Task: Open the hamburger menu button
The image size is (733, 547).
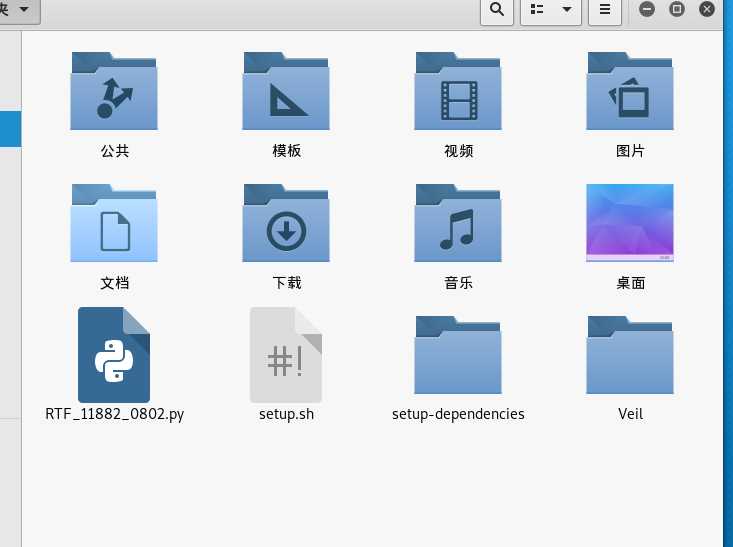Action: point(605,10)
